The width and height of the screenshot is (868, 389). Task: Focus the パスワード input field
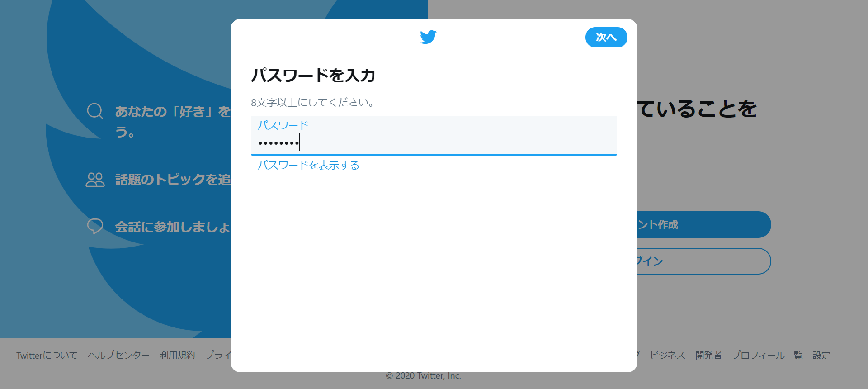(434, 135)
